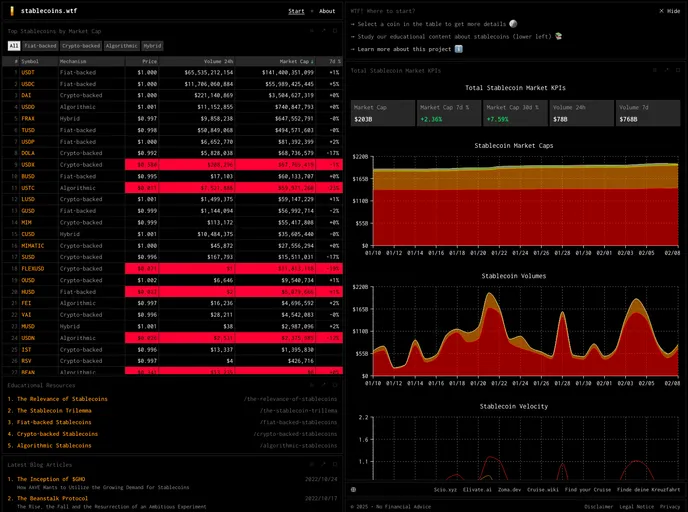Open the Find your Cruise footer link

(x=588, y=490)
